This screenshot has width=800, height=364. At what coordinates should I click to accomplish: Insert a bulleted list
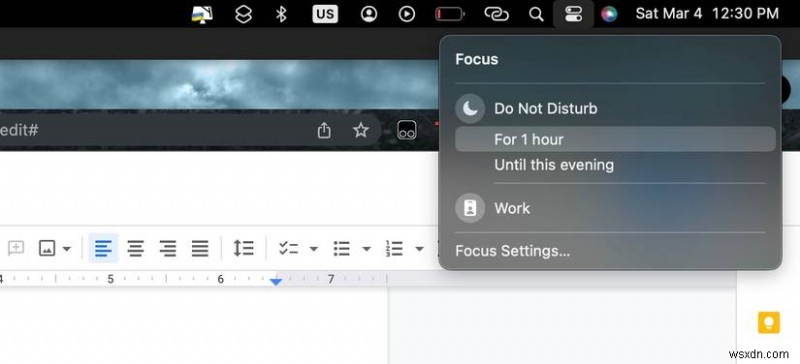click(341, 249)
